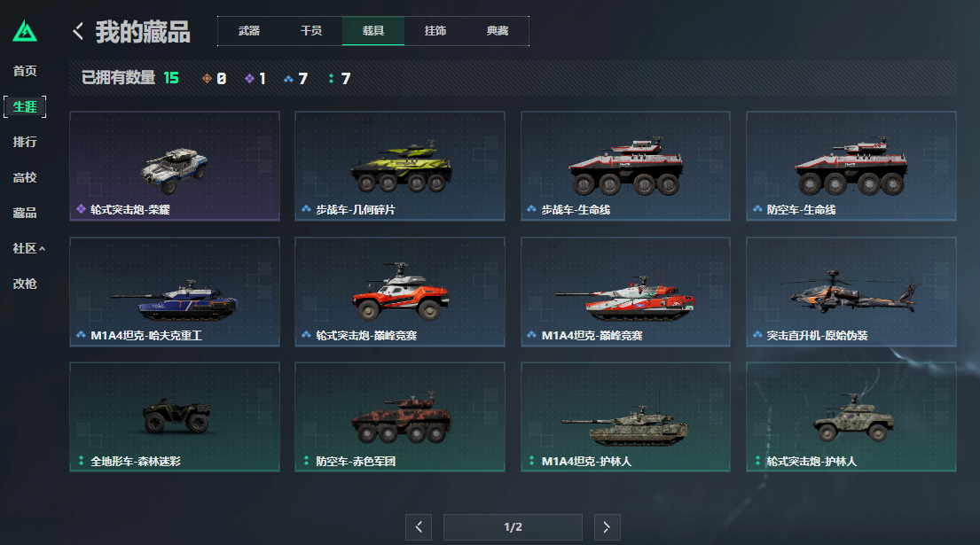
Task: Click the orange diamond rarity filter icon
Action: point(207,79)
